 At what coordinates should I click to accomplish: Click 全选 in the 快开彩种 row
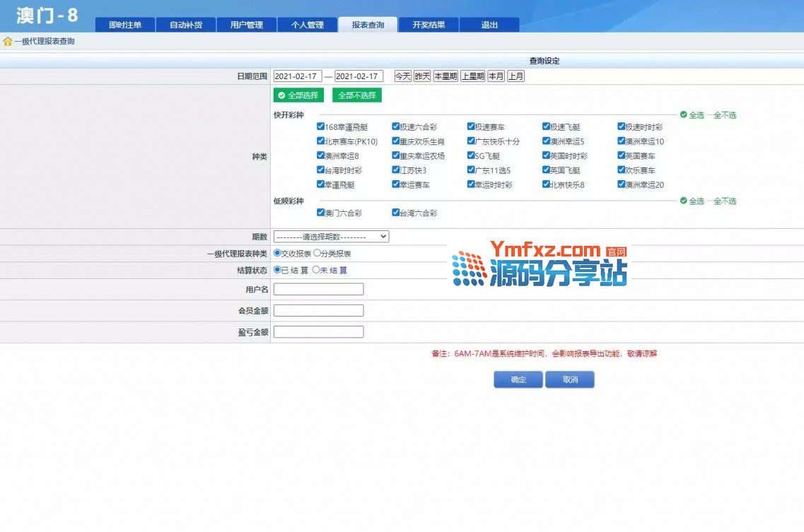696,115
